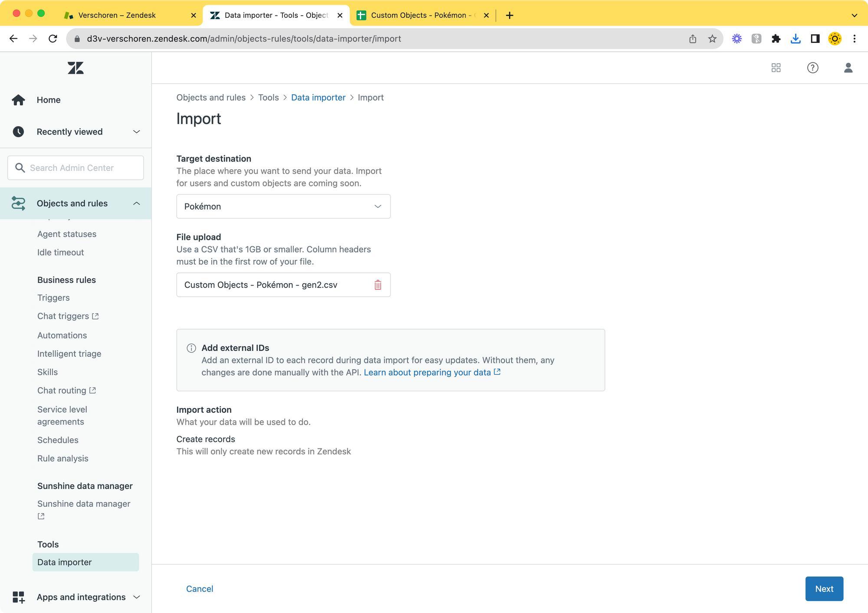Reload the page with refresh icon
Image resolution: width=868 pixels, height=613 pixels.
(x=53, y=39)
